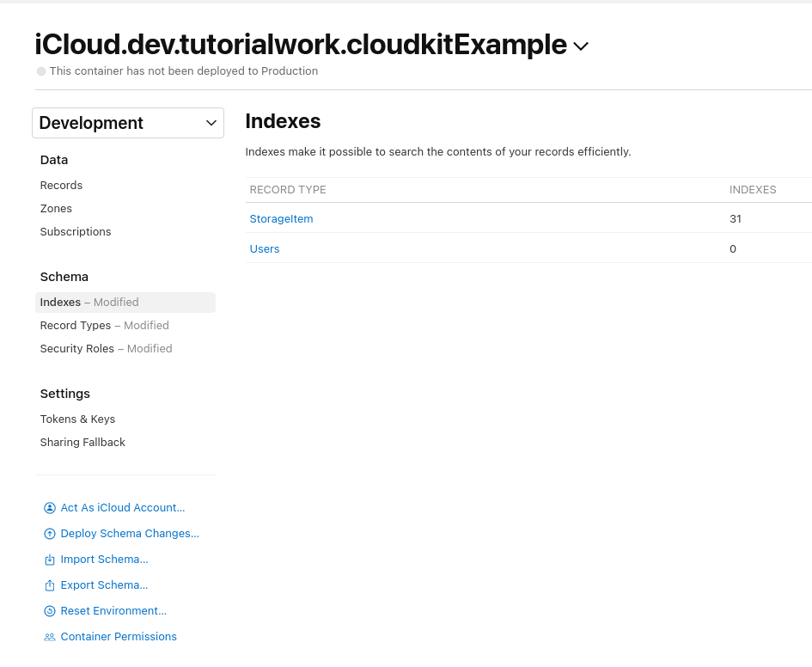Viewport: 812px width, 667px height.
Task: Switch to Record Types view
Action: (76, 325)
